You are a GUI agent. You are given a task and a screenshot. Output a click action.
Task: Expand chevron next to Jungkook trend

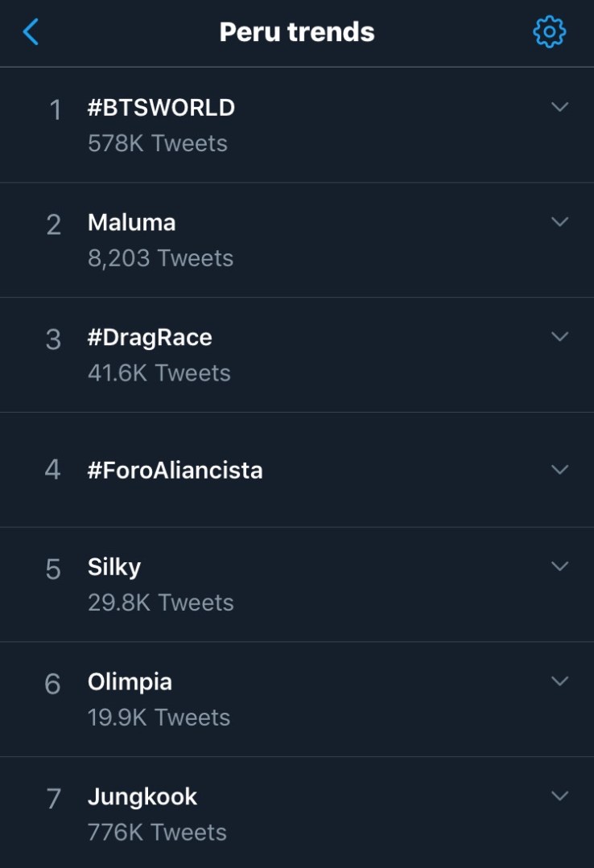click(559, 796)
